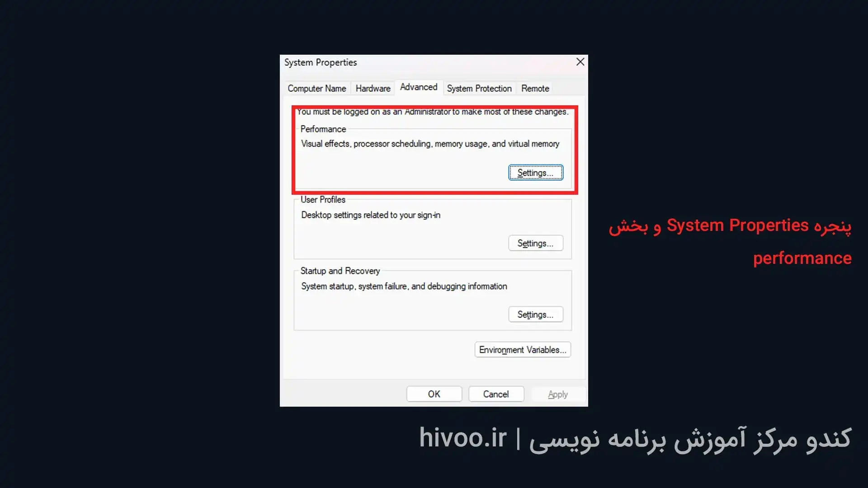Screen dimensions: 868x488
Task: Select the Computer Name tab
Action: tap(316, 88)
